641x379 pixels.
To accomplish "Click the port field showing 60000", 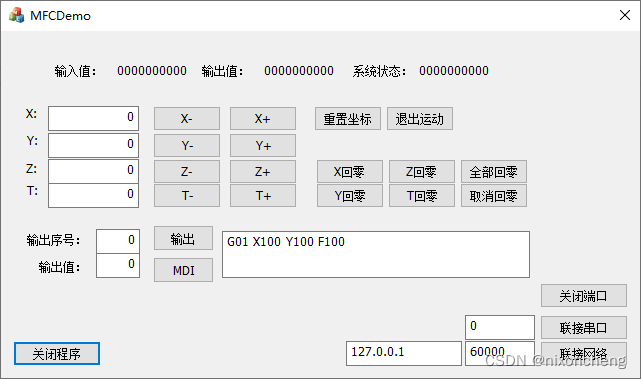I will click(x=500, y=353).
